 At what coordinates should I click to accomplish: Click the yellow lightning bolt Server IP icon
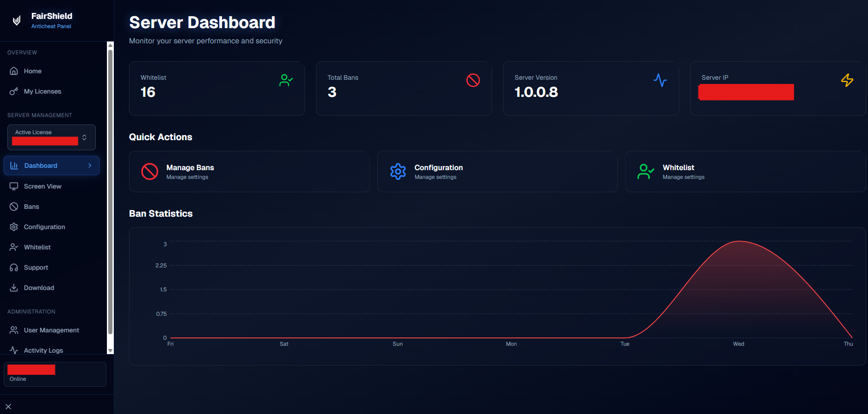[847, 80]
